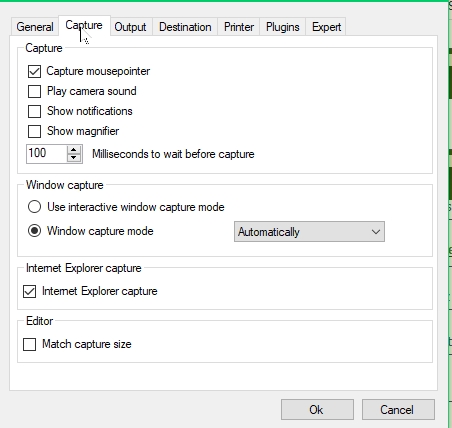The height and width of the screenshot is (428, 452).
Task: Open the General tab
Action: 35,27
